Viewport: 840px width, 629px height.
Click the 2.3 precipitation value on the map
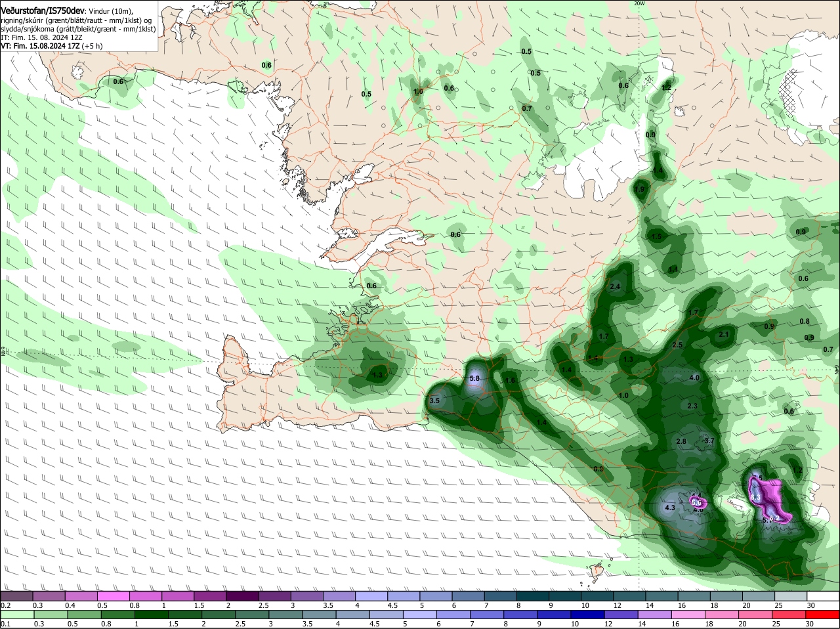[692, 406]
